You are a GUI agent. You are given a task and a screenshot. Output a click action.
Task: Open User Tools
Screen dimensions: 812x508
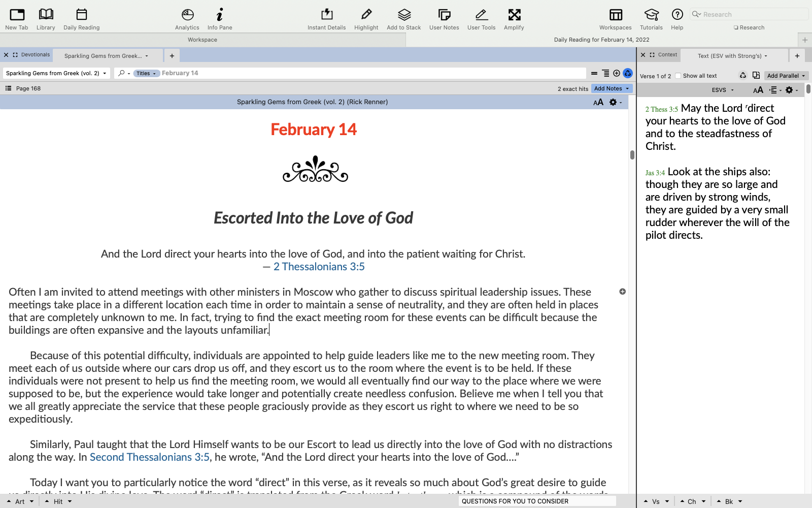tap(482, 19)
